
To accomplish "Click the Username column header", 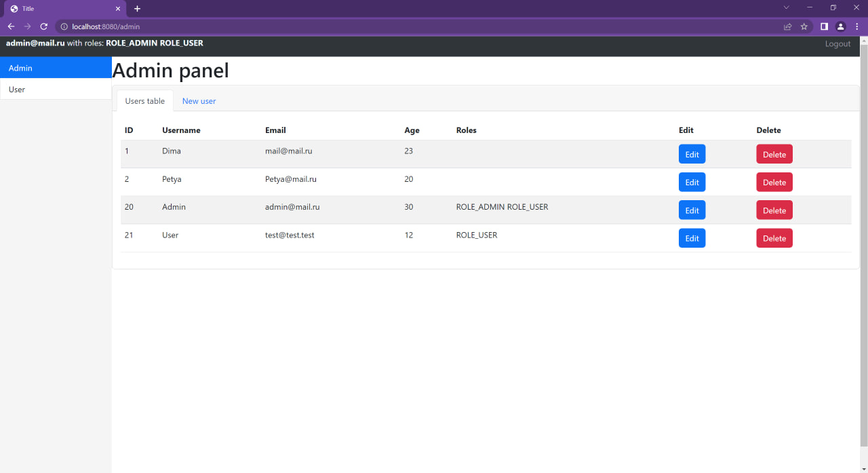I will [181, 130].
